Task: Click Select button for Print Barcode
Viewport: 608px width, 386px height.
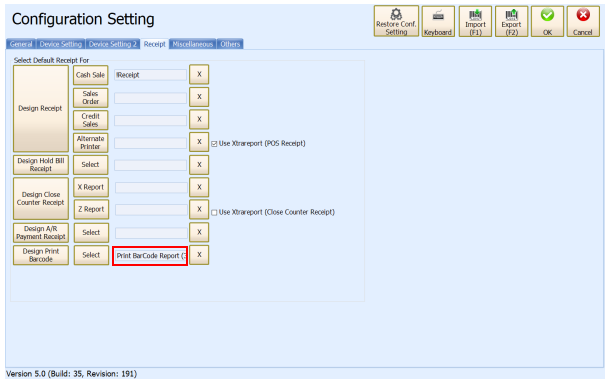Action: pos(91,255)
